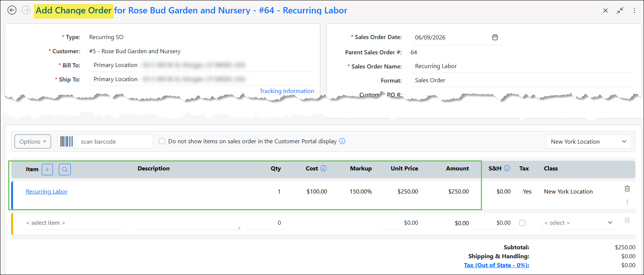Search items using the magnifier icon
Screen dimensions: 644x275
click(65, 169)
